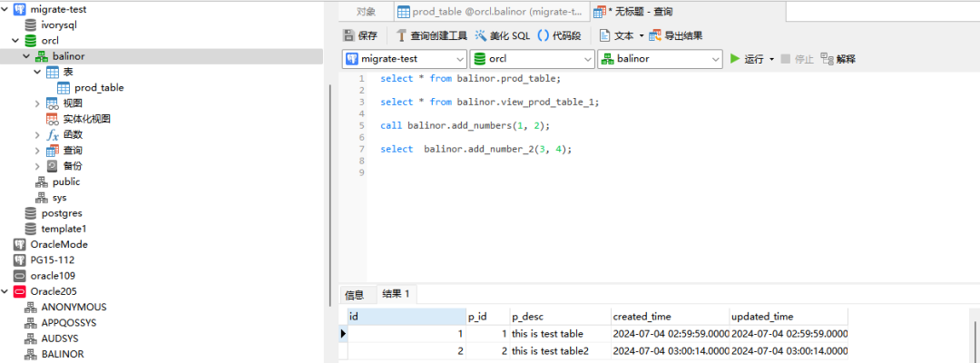Open the Run (运行) dropdown arrow
The image size is (980, 363).
pos(771,60)
